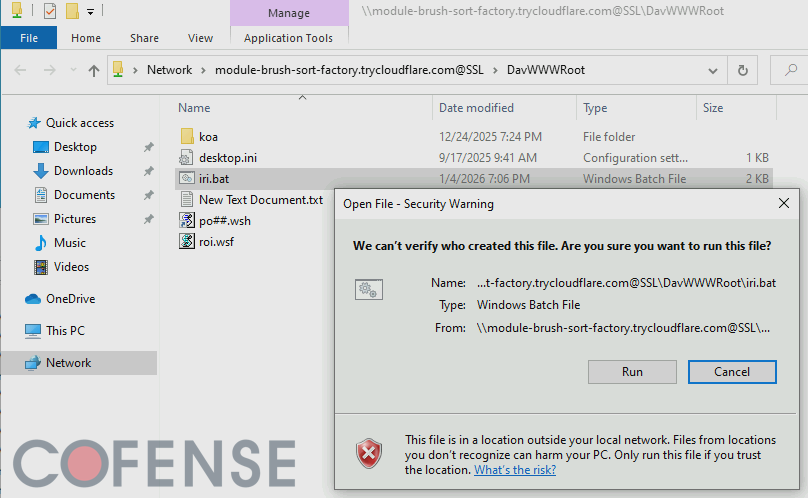Open the Quick Access Toolbar customize dropdown
Viewport: 808px width, 498px height.
click(91, 12)
